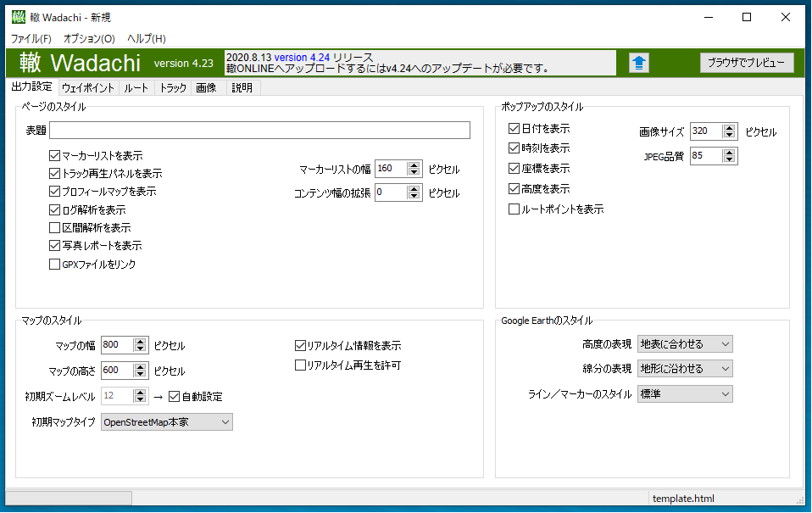Click the ブラウザでプレビュー button

[746, 63]
